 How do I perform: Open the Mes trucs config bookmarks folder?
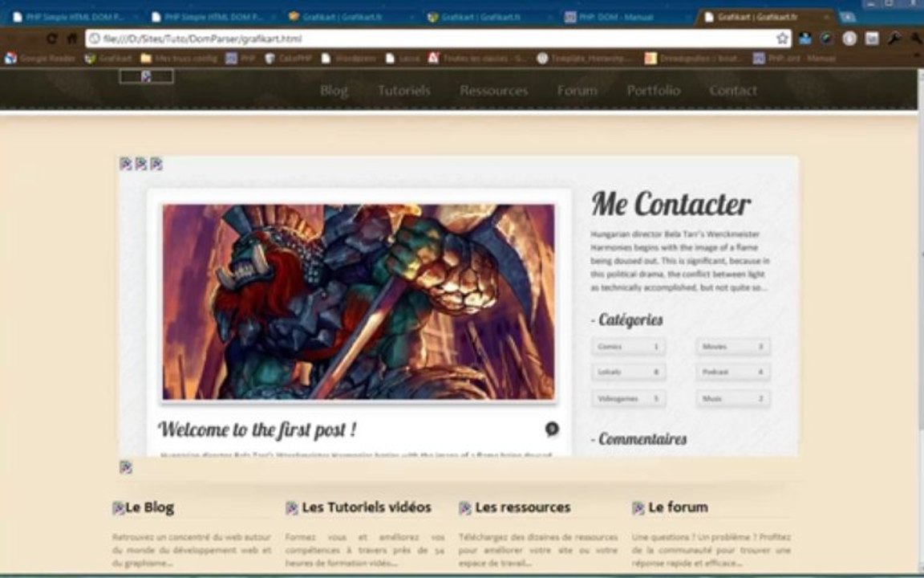pyautogui.click(x=179, y=59)
